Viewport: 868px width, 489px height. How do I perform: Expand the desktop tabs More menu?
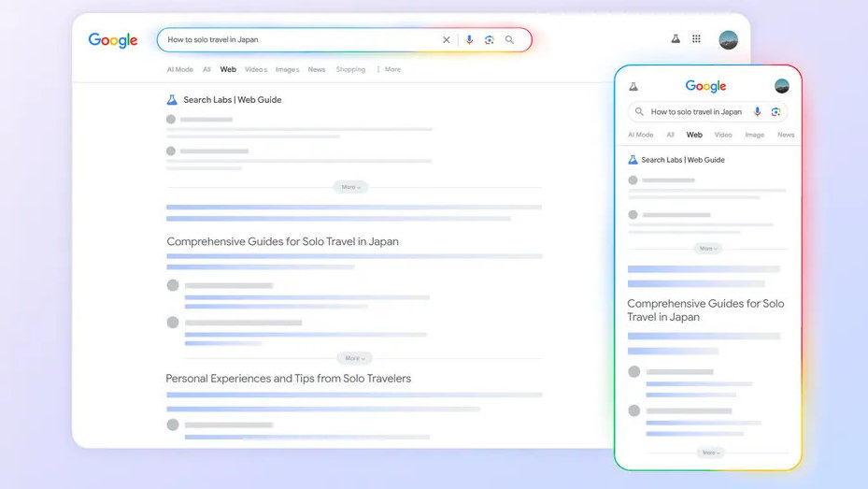pos(389,69)
